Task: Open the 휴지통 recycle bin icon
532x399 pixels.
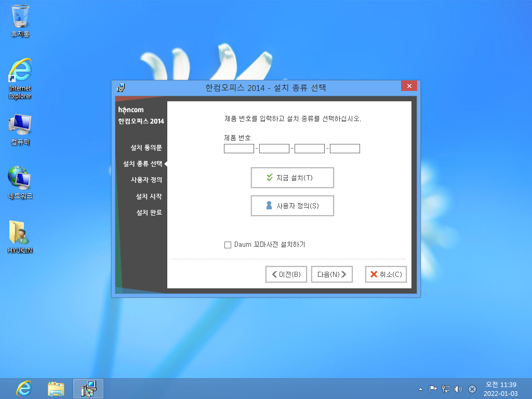Action: [x=20, y=21]
